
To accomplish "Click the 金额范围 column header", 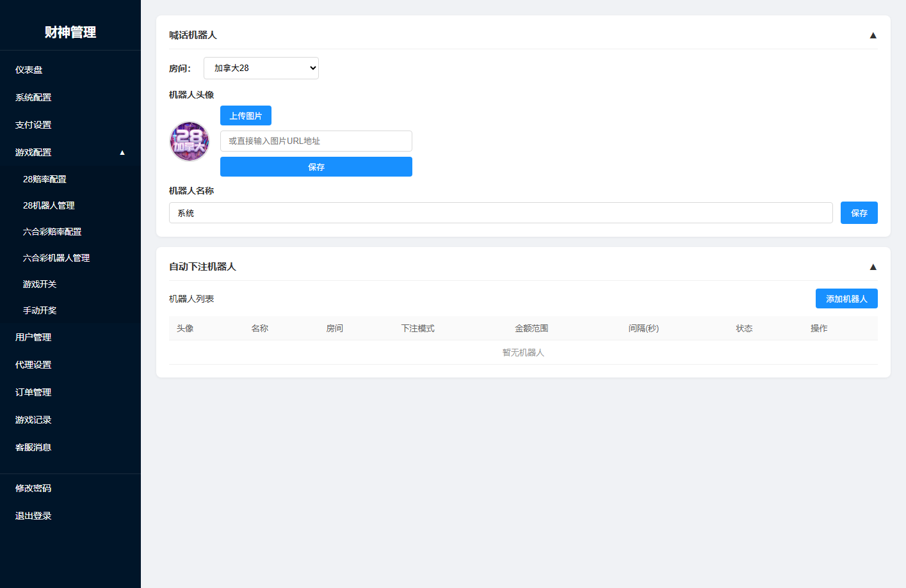I will coord(532,328).
